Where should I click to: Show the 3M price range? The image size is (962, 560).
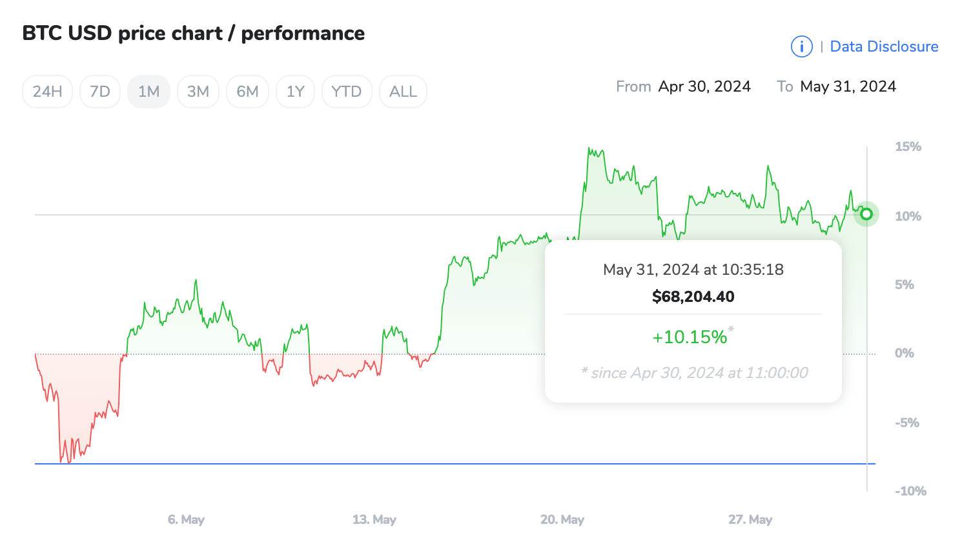tap(198, 92)
